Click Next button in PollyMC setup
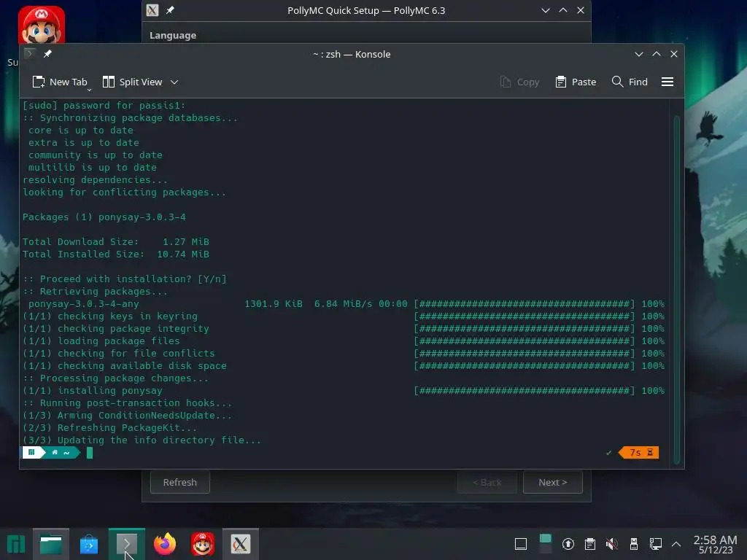Screen dimensions: 747x560 (x=553, y=483)
